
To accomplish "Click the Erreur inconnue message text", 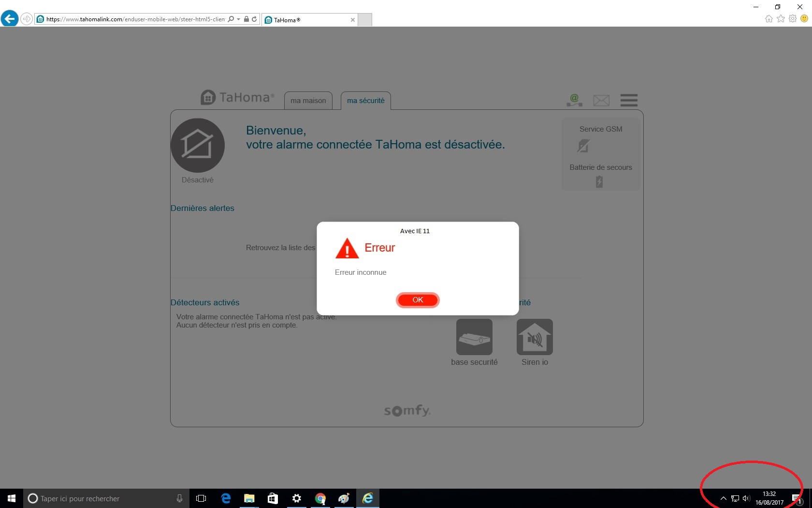I will click(361, 272).
